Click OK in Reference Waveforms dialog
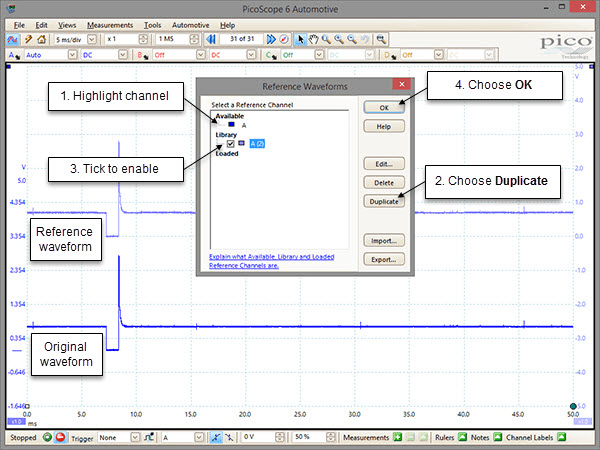The height and width of the screenshot is (450, 600). 384,108
